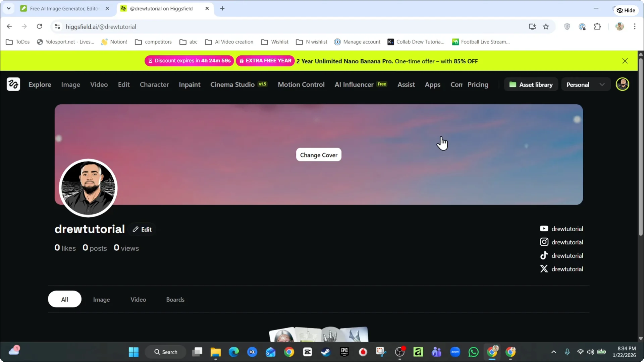Switch to the Boards tab
Image resolution: width=644 pixels, height=362 pixels.
point(175,299)
